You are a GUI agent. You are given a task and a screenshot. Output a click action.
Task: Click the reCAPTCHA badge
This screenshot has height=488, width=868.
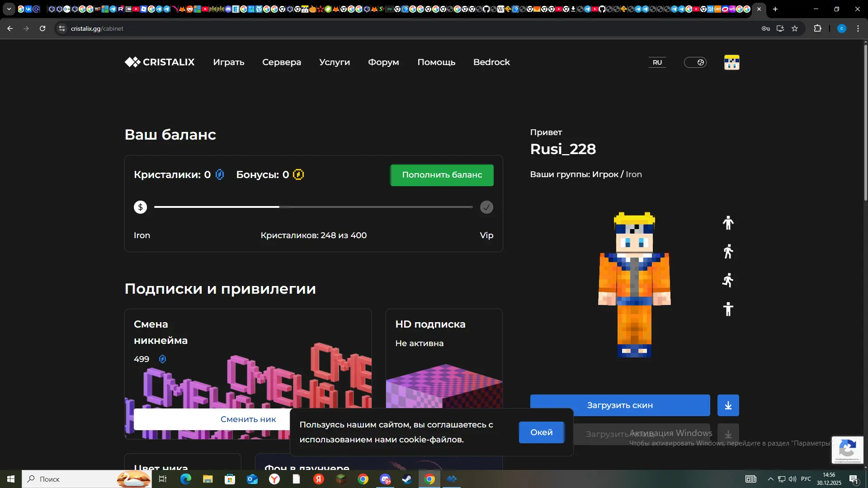point(847,450)
